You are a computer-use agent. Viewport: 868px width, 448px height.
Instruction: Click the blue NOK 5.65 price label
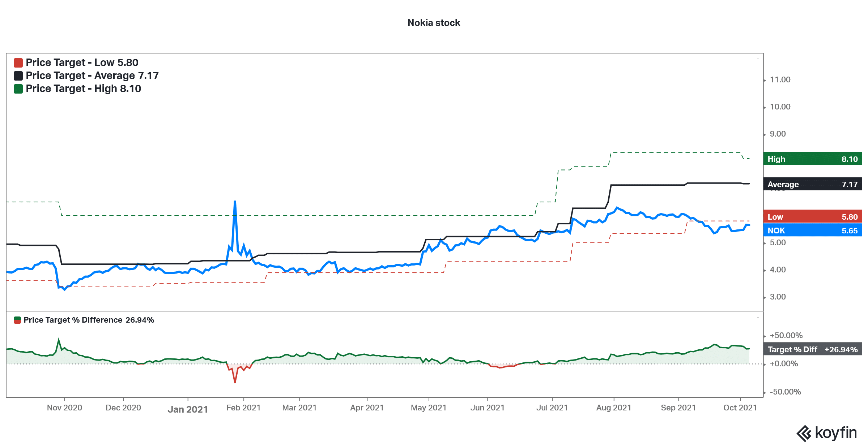(x=813, y=231)
